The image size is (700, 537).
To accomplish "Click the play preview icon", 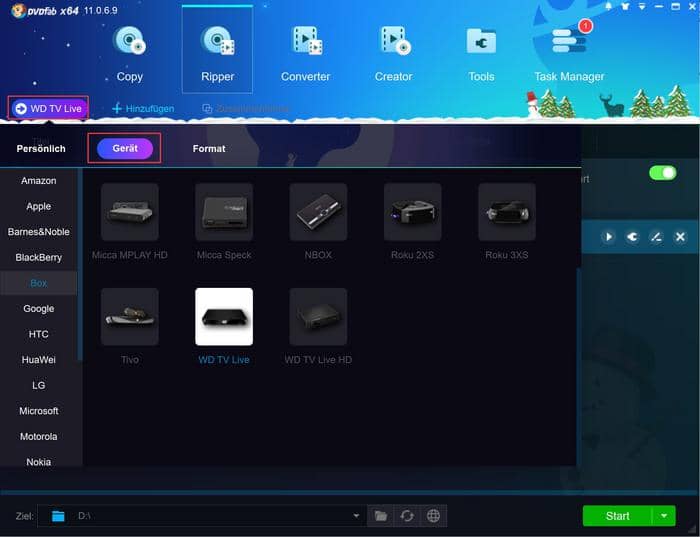I will pos(608,237).
